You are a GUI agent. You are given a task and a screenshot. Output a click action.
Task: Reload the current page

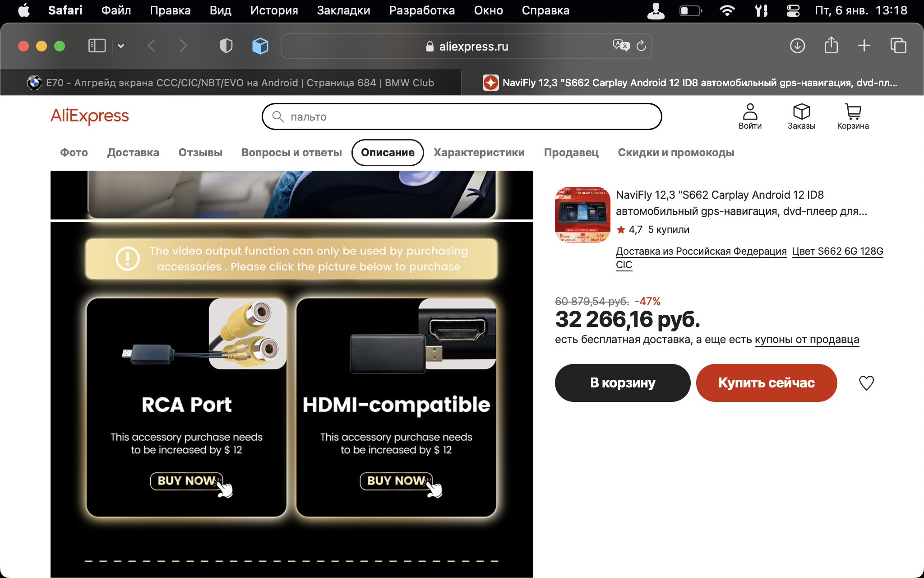pyautogui.click(x=641, y=46)
